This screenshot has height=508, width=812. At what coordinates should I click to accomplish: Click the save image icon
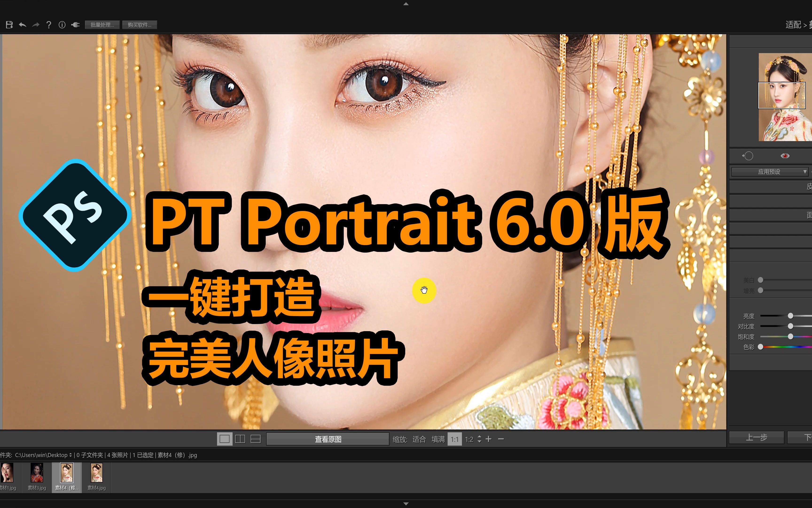9,24
